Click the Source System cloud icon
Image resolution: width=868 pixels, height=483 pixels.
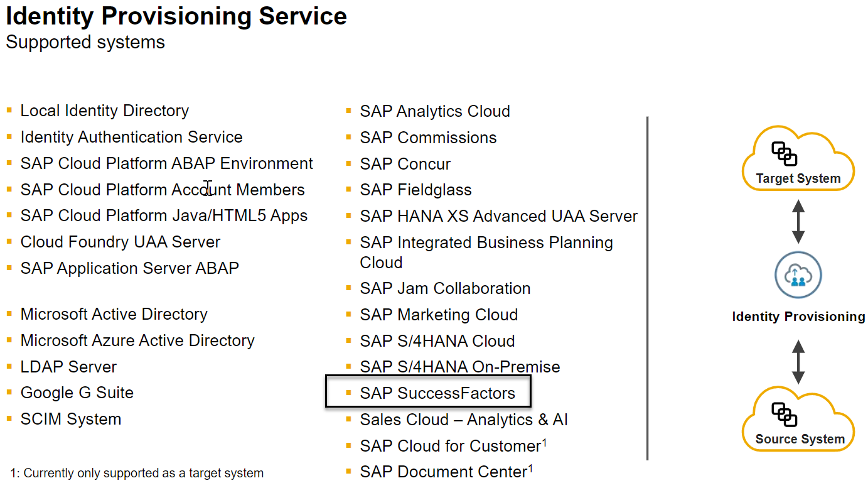click(x=798, y=419)
